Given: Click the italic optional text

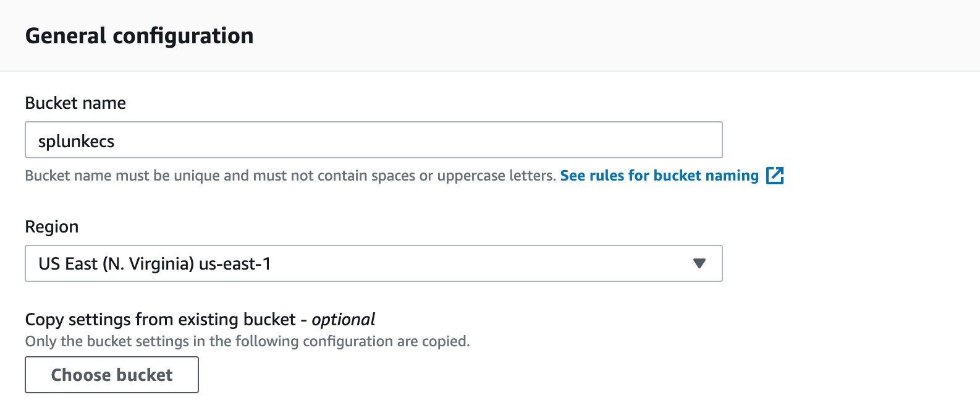Looking at the screenshot, I should (344, 319).
